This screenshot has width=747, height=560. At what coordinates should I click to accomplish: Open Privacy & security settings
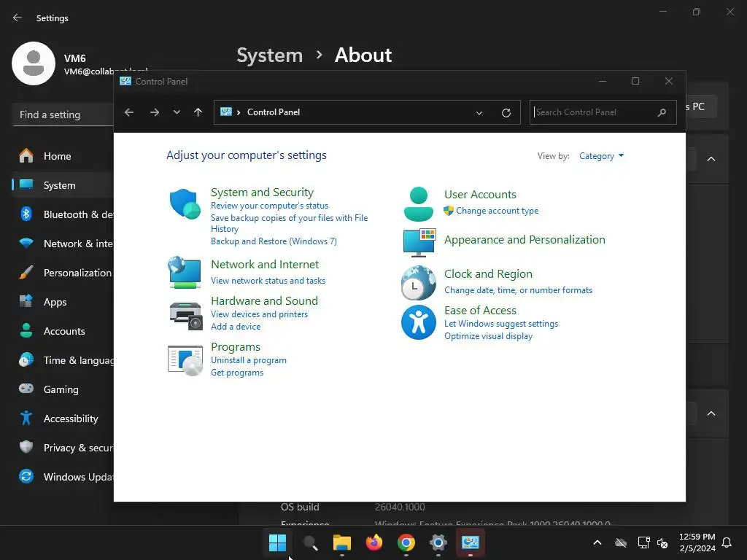tap(63, 448)
